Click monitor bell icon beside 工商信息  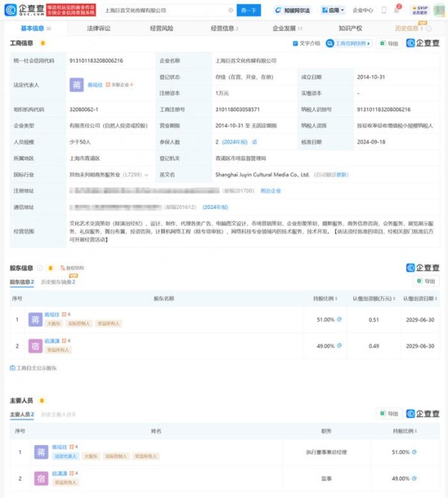pyautogui.click(x=43, y=43)
